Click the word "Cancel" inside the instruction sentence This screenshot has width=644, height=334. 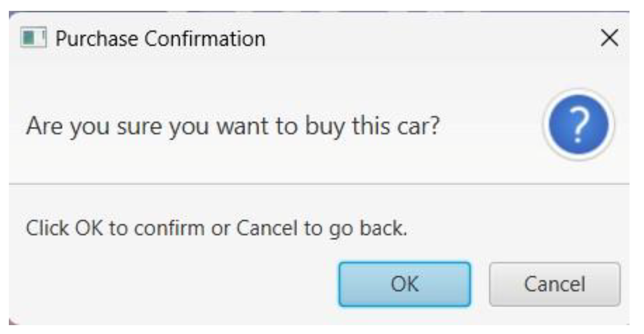click(x=267, y=228)
